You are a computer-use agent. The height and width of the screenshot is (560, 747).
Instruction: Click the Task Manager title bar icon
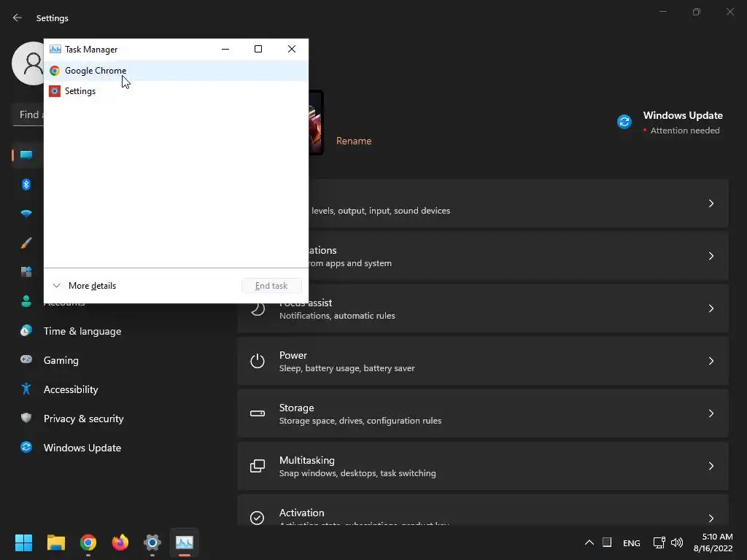point(55,49)
